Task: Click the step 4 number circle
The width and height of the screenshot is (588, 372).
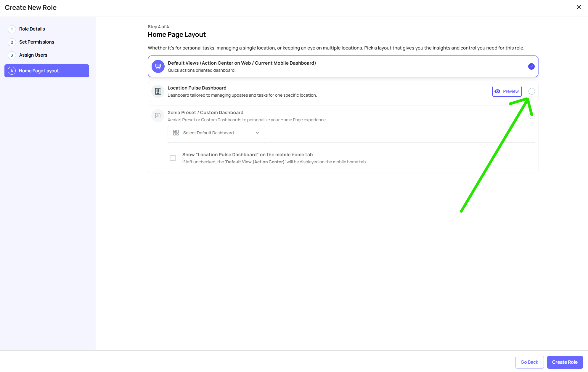Action: tap(12, 71)
